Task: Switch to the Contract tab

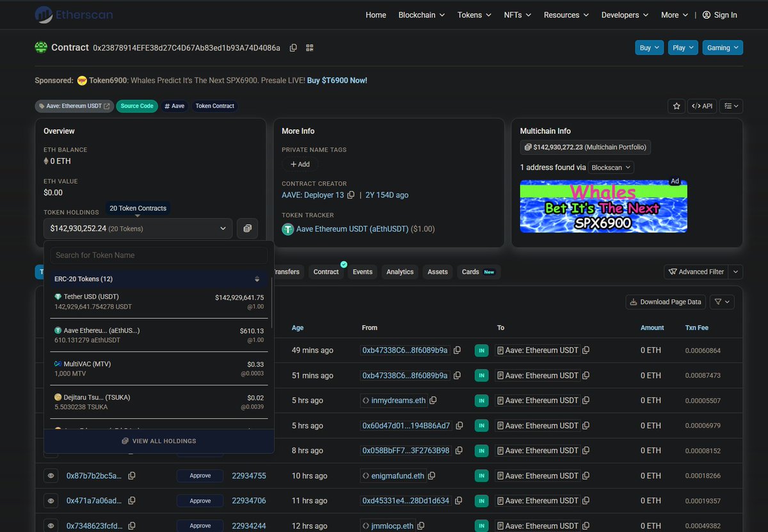Action: [326, 272]
